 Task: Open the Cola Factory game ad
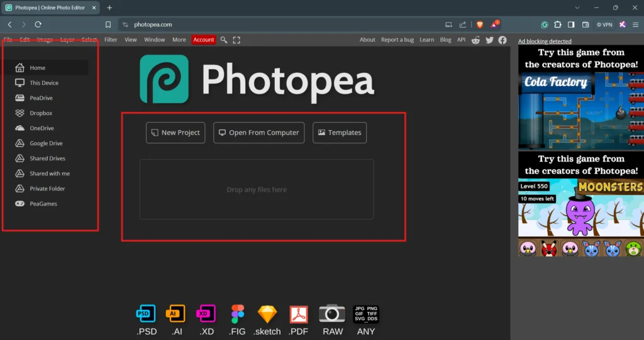580,97
